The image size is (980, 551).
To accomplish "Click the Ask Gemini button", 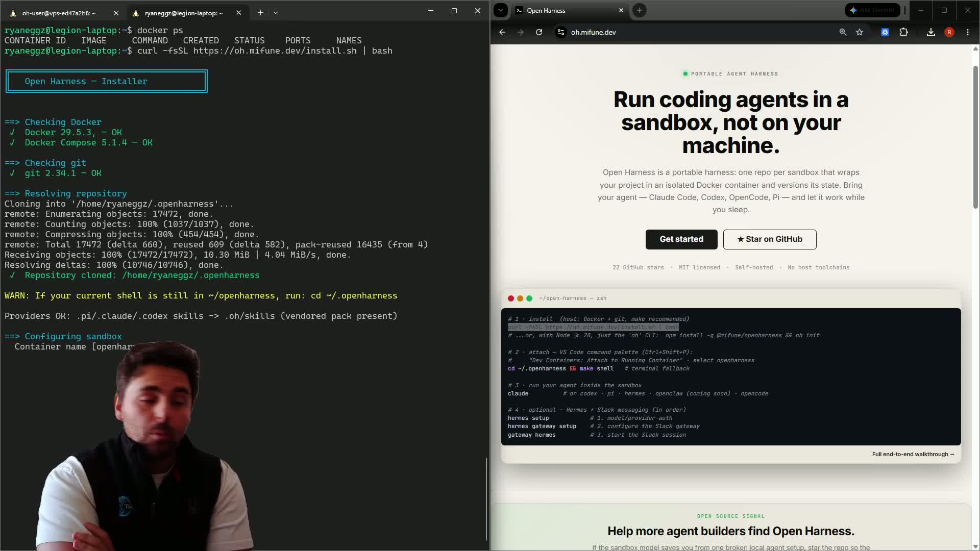I will click(872, 10).
